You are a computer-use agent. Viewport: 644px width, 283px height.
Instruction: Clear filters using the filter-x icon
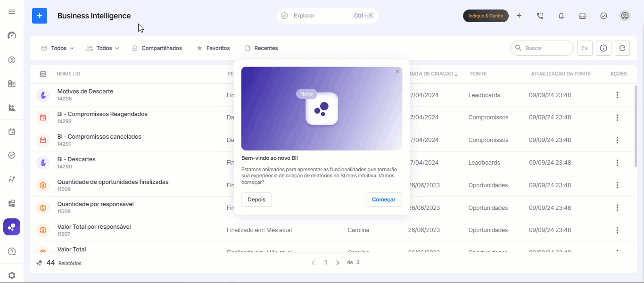coord(585,48)
